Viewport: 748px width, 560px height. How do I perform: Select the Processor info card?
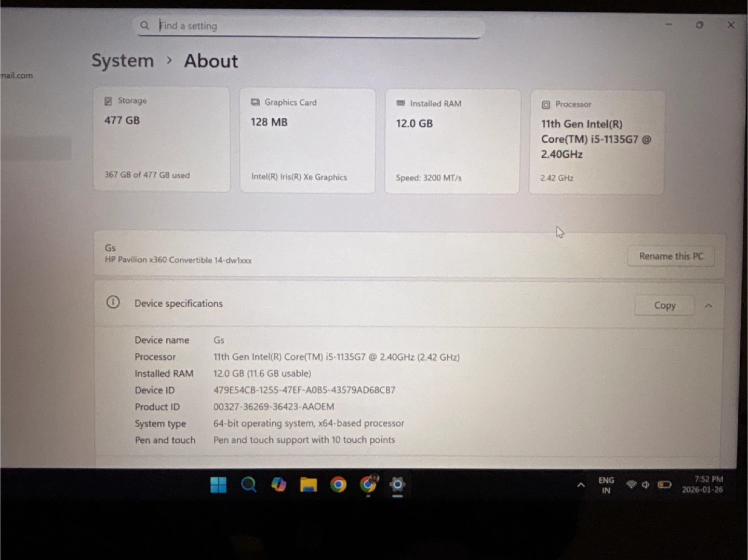[596, 142]
